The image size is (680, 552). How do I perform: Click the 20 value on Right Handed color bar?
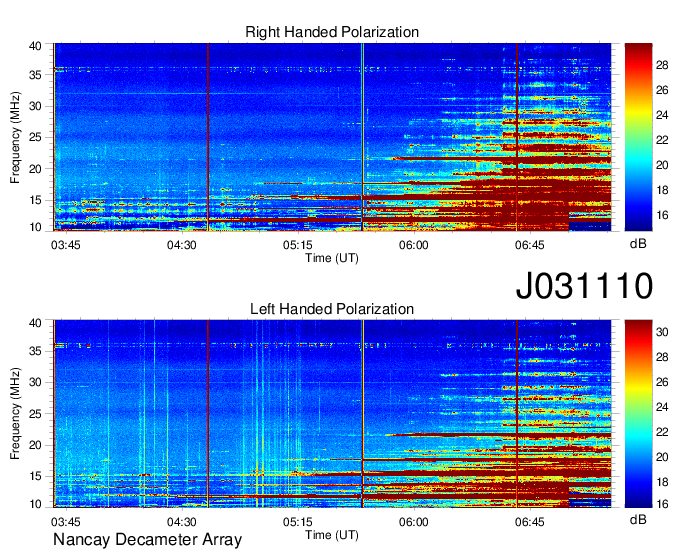tap(662, 165)
